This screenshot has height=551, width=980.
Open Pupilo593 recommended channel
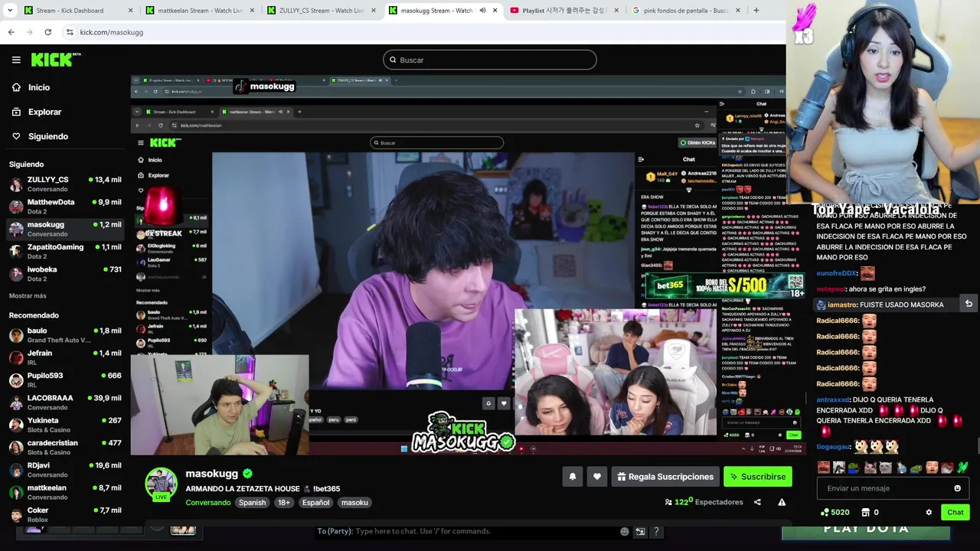tap(65, 380)
